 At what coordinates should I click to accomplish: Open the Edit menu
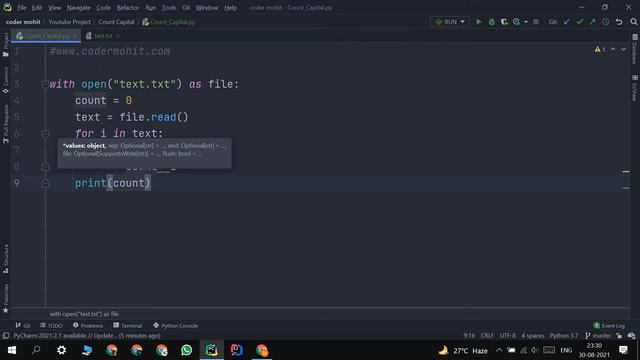click(x=37, y=7)
